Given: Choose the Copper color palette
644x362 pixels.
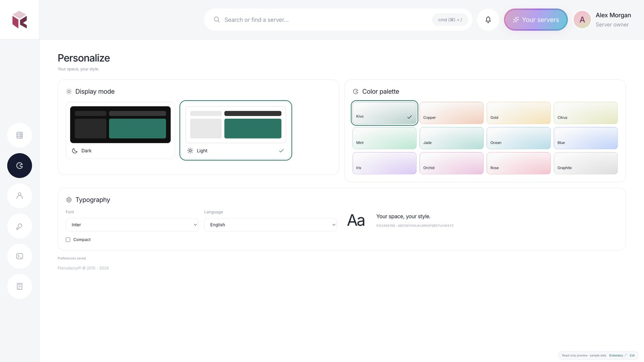Looking at the screenshot, I should 452,113.
